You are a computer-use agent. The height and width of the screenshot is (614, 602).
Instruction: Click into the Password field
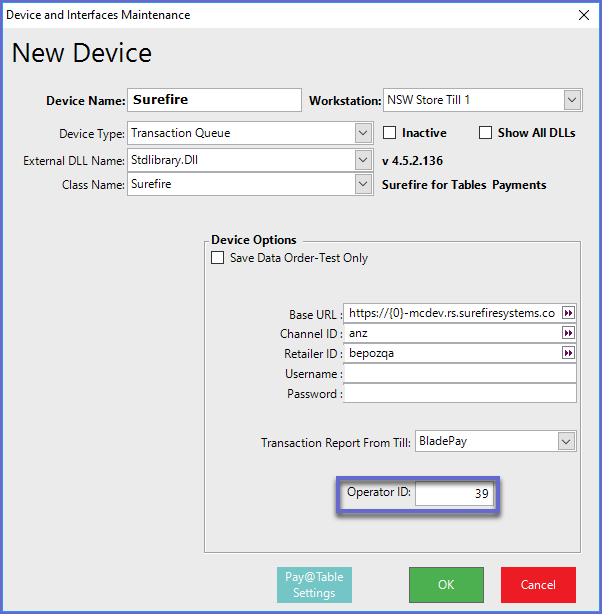pos(459,393)
